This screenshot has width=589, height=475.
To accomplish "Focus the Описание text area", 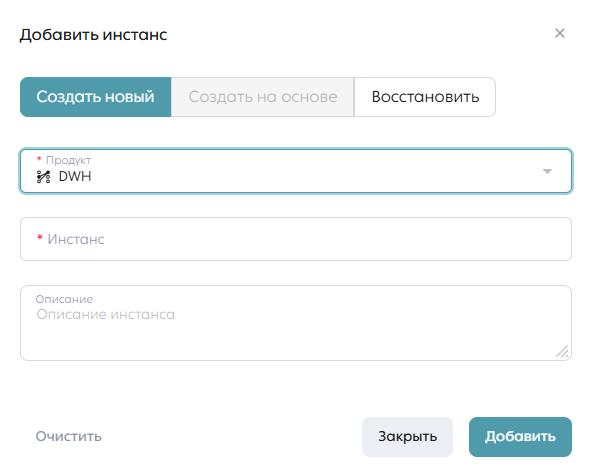I will [x=296, y=323].
